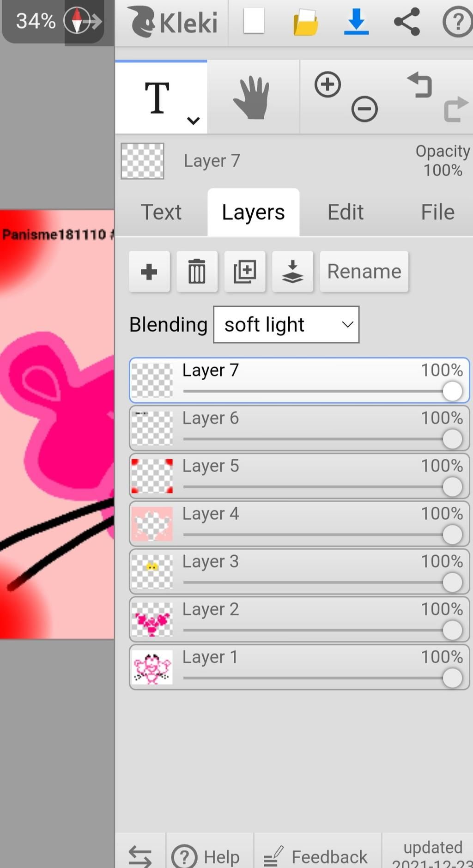Viewport: 473px width, 868px height.
Task: Expand the Text tool chevron menu
Action: coord(193,121)
